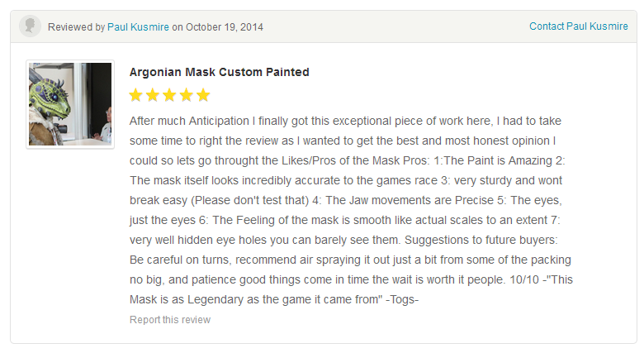Click 'The Paint is Amazing' pro item

point(498,160)
